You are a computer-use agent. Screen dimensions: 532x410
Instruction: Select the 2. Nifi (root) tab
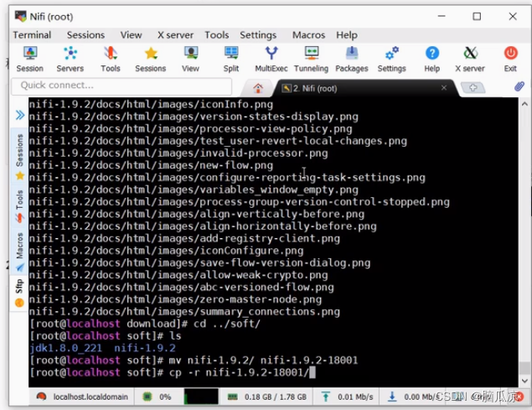point(364,88)
